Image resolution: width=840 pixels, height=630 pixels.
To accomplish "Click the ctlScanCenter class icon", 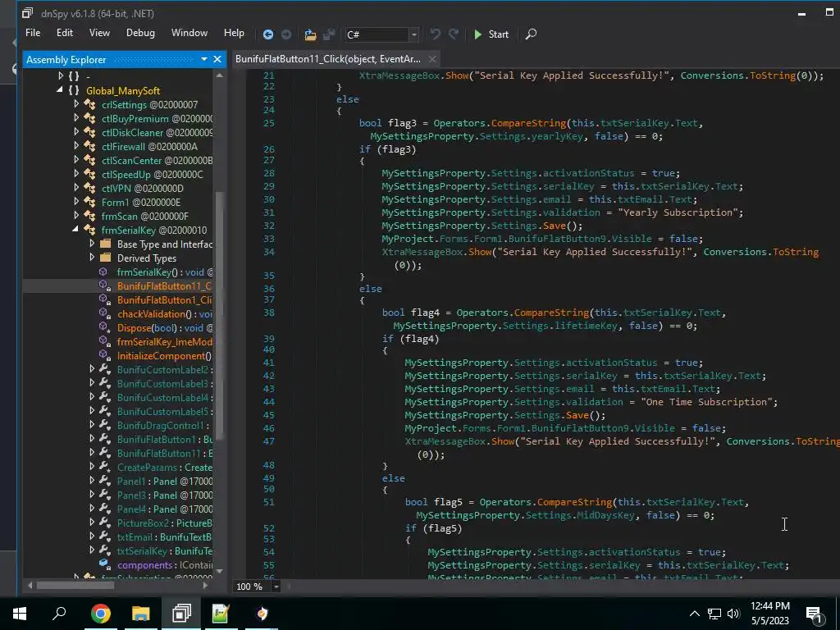I will tap(90, 160).
